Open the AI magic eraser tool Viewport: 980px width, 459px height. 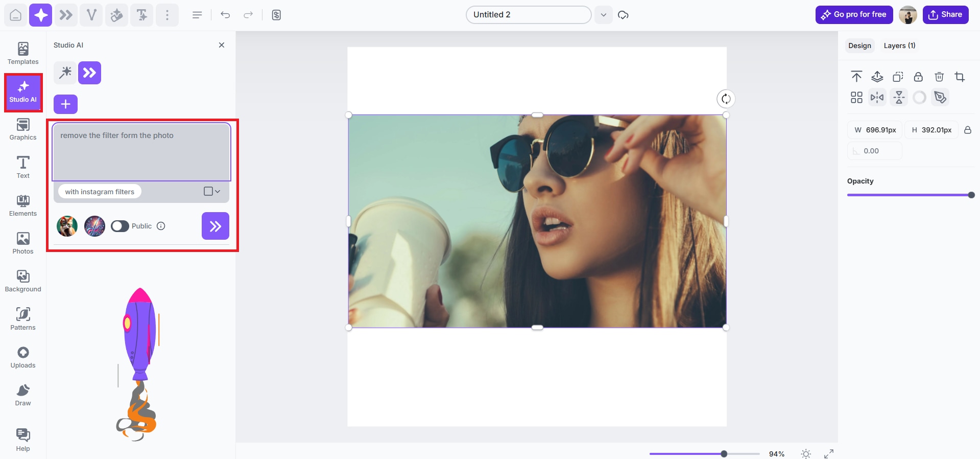[x=116, y=15]
